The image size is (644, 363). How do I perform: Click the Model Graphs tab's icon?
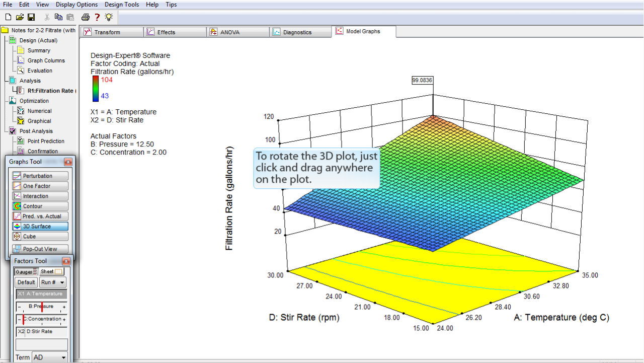(x=339, y=31)
